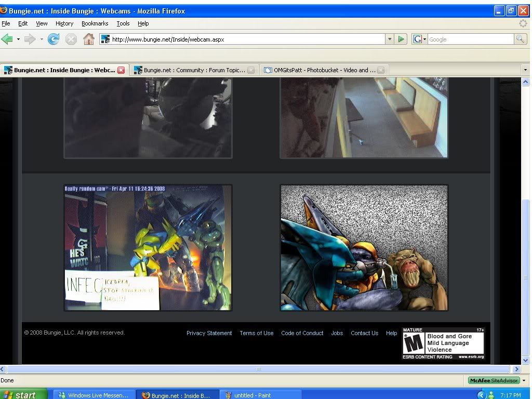Screen dimensions: 532x399
Task: Close the Inside Bungie Webcams tab
Action: 121,70
